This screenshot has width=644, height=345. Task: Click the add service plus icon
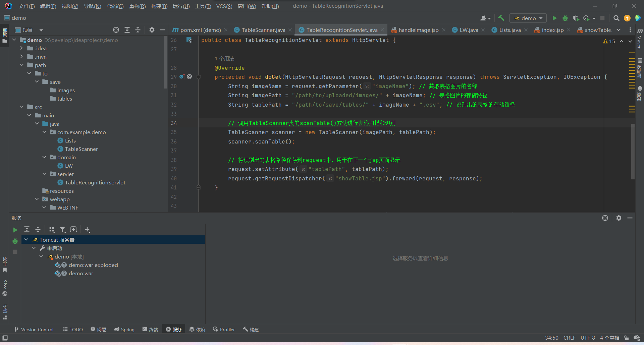pos(88,230)
